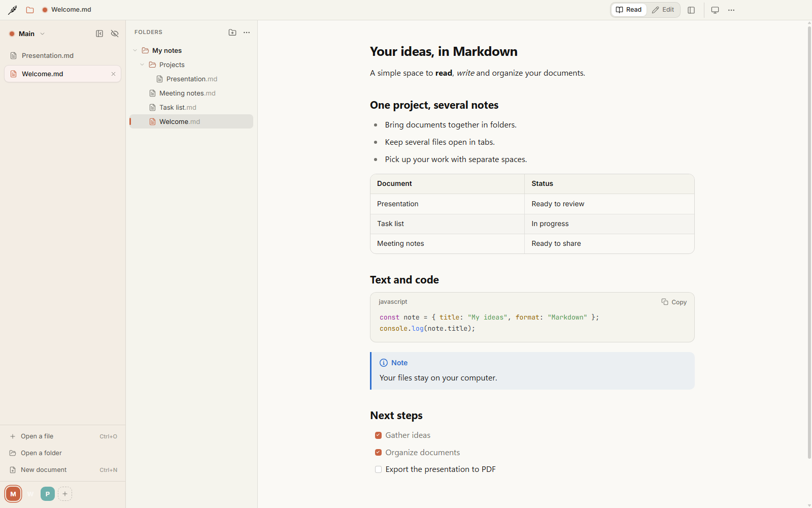Viewport: 812px width, 508px height.
Task: Click Open a folder
Action: click(63, 453)
